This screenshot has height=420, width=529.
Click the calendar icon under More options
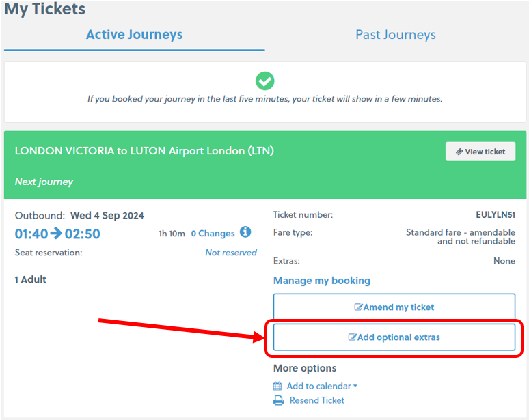[277, 386]
